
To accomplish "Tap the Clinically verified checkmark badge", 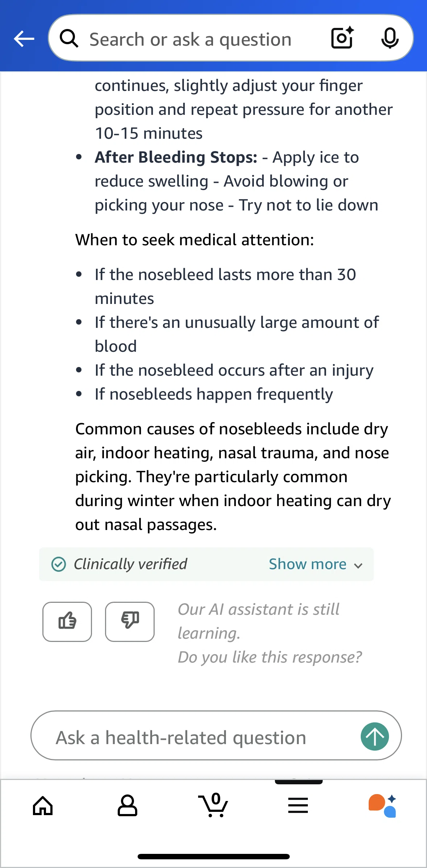I will click(x=59, y=564).
